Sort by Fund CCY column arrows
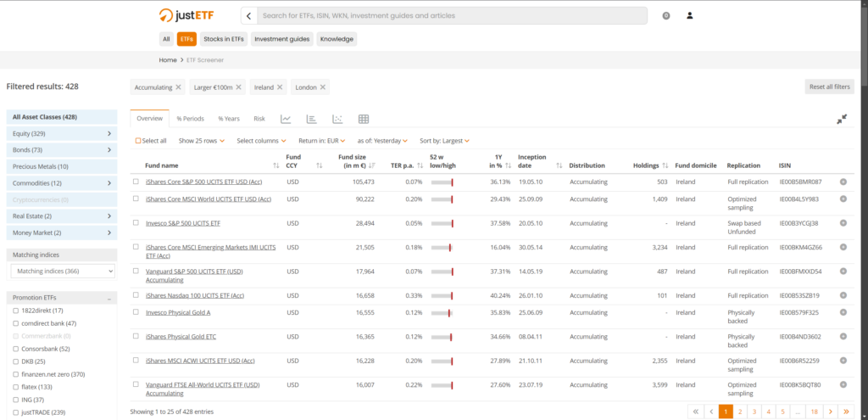This screenshot has height=420, width=868. pyautogui.click(x=319, y=165)
